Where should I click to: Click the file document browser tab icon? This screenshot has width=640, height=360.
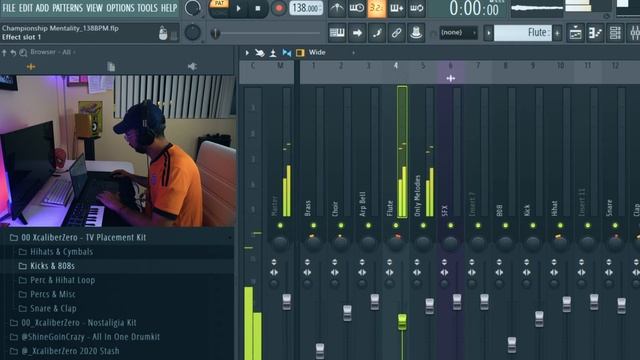click(x=111, y=67)
